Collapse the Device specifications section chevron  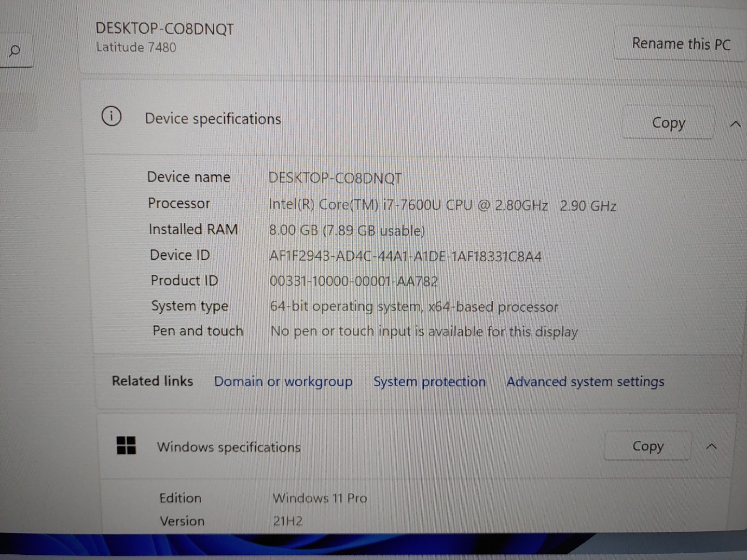click(735, 124)
